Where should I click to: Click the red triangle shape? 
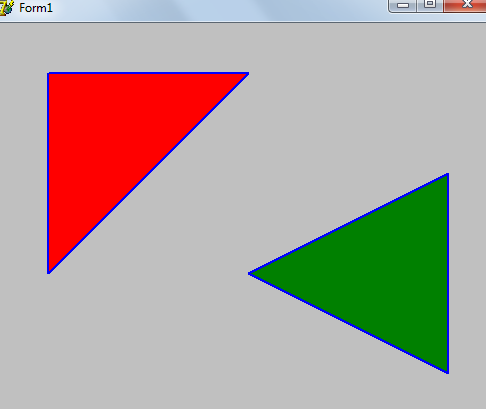point(115,140)
